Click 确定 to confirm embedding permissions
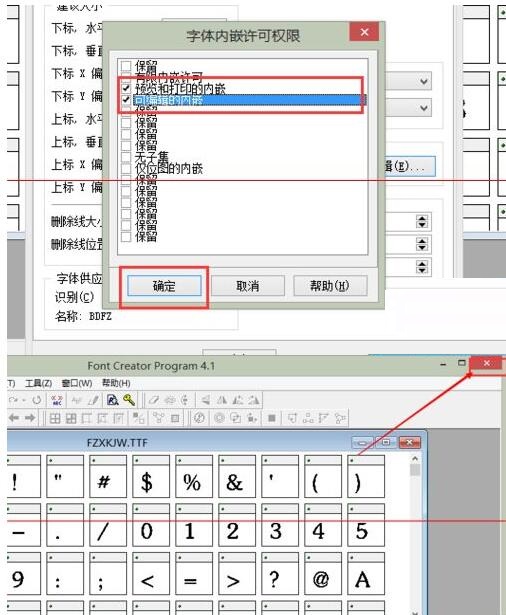The height and width of the screenshot is (615, 506). tap(164, 286)
